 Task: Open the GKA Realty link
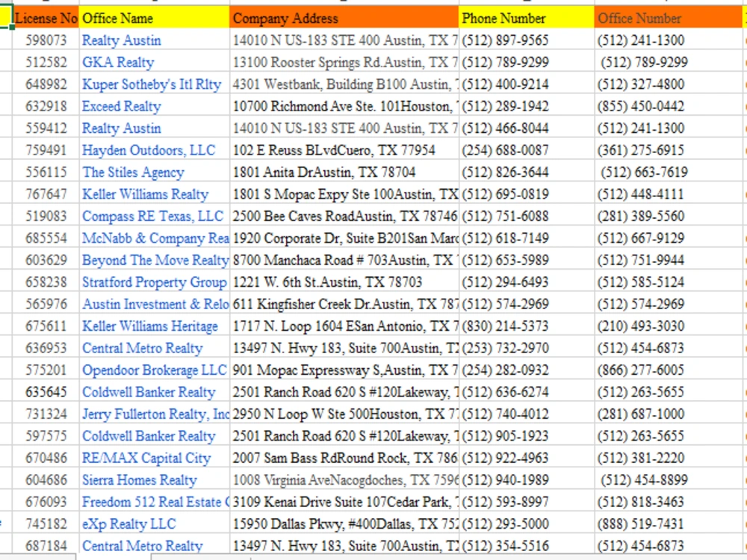coord(118,63)
